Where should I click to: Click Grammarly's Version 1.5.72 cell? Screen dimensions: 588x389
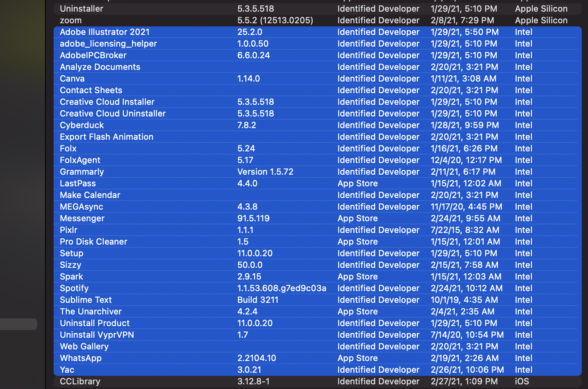pyautogui.click(x=265, y=172)
